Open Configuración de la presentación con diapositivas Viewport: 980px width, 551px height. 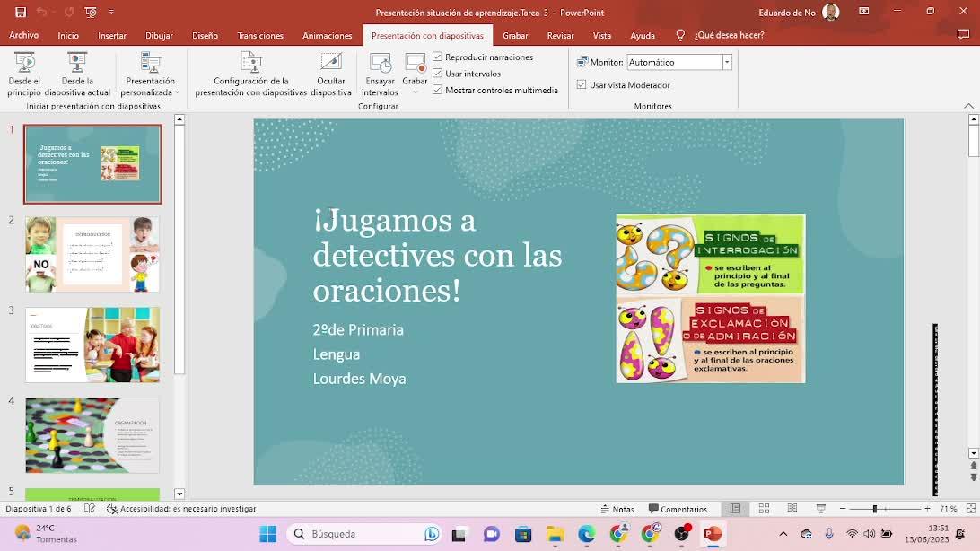(250, 73)
